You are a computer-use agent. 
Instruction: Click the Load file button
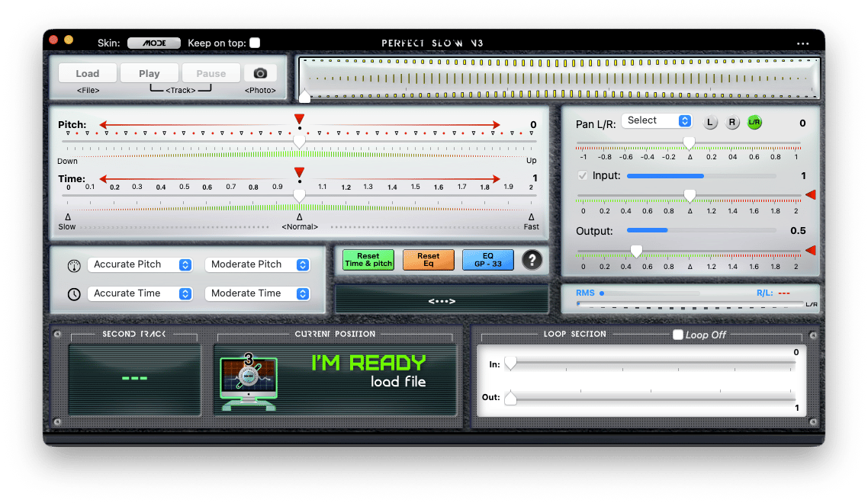[x=88, y=73]
